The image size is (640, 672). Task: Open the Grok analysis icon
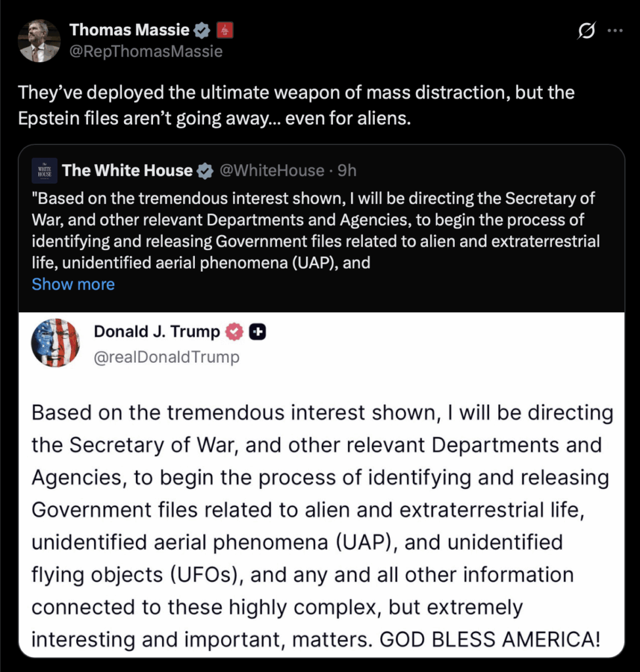pyautogui.click(x=587, y=30)
